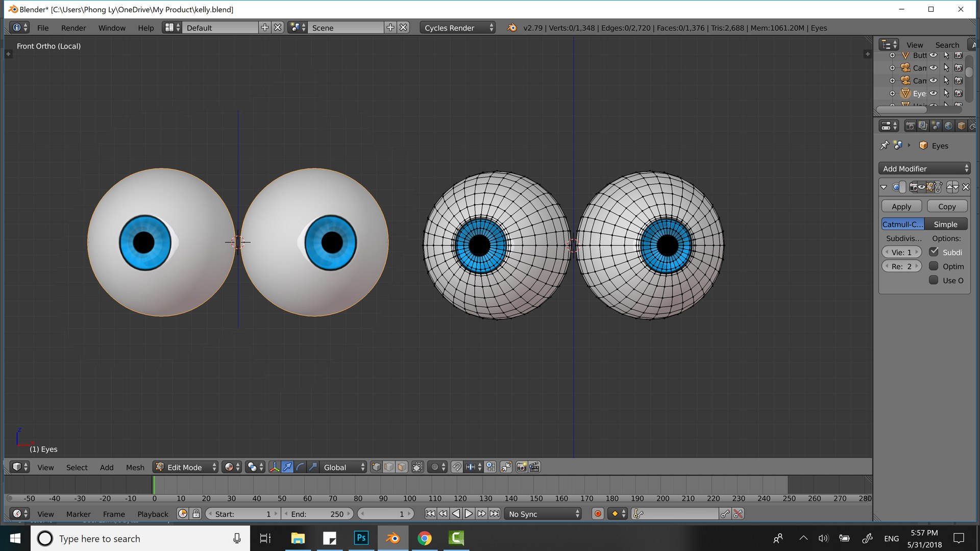Screen dimensions: 980x551
Task: Enable Optimal Display checkbox
Action: point(934,266)
